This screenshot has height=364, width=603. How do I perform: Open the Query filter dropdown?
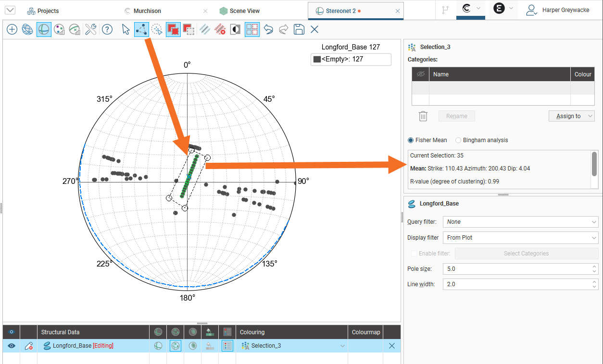tap(521, 222)
